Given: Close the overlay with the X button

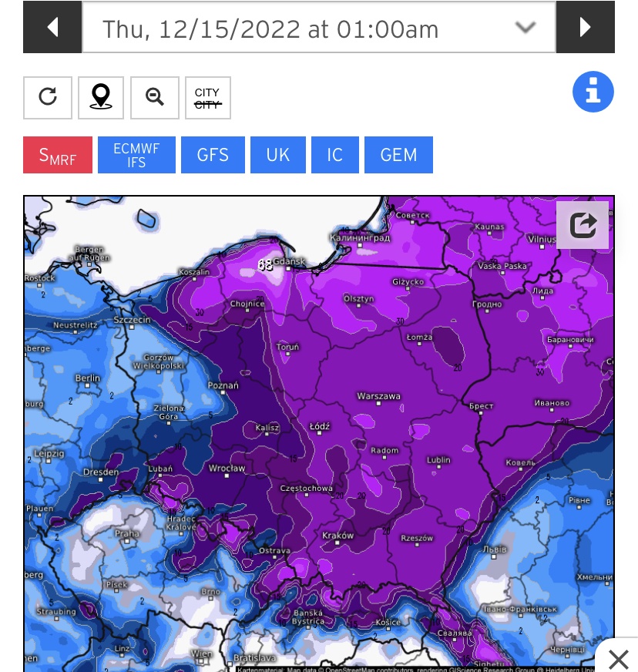Looking at the screenshot, I should tap(618, 659).
